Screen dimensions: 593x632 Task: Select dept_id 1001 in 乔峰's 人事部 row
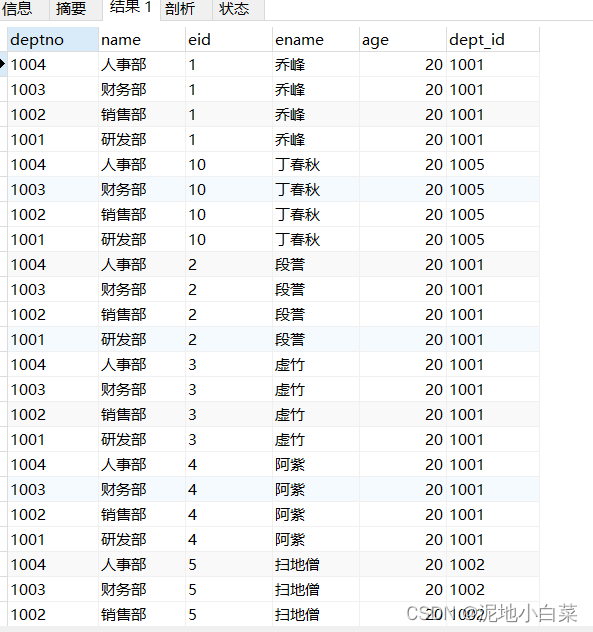pyautogui.click(x=493, y=64)
